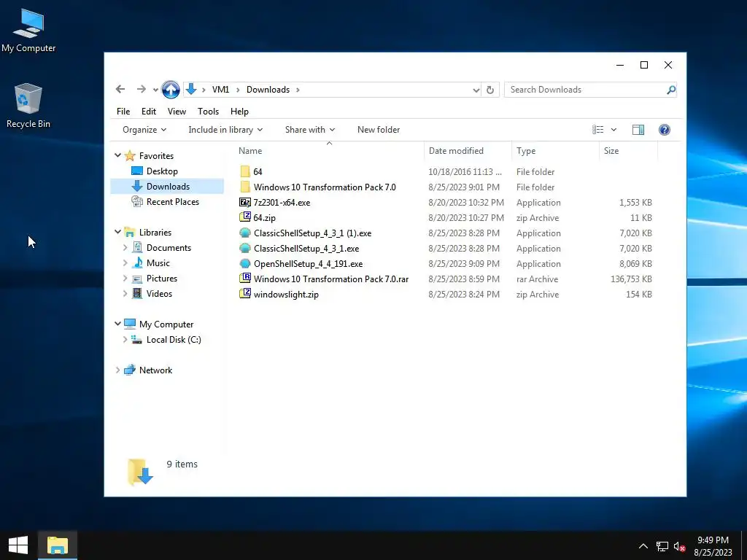Click the muted volume tray icon
Viewport: 747px width, 560px height.
pyautogui.click(x=679, y=546)
